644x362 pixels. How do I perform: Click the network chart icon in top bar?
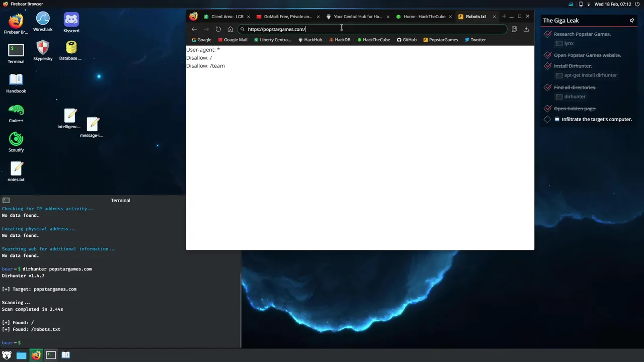(571, 4)
